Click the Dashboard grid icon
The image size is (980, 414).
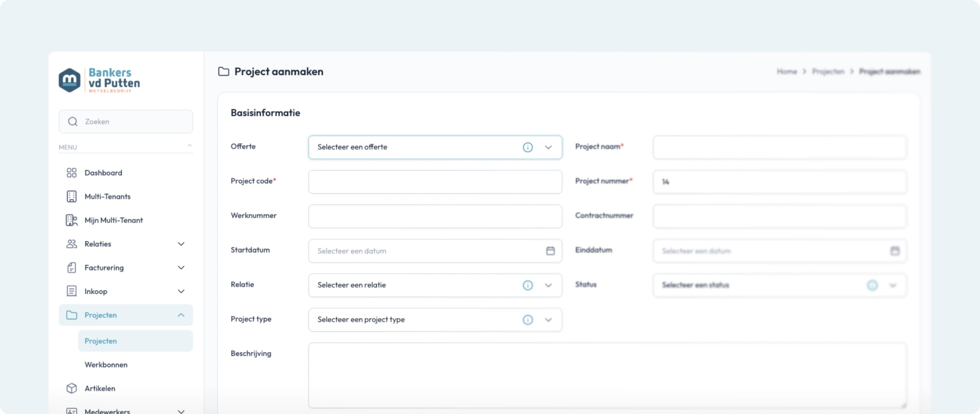(71, 173)
